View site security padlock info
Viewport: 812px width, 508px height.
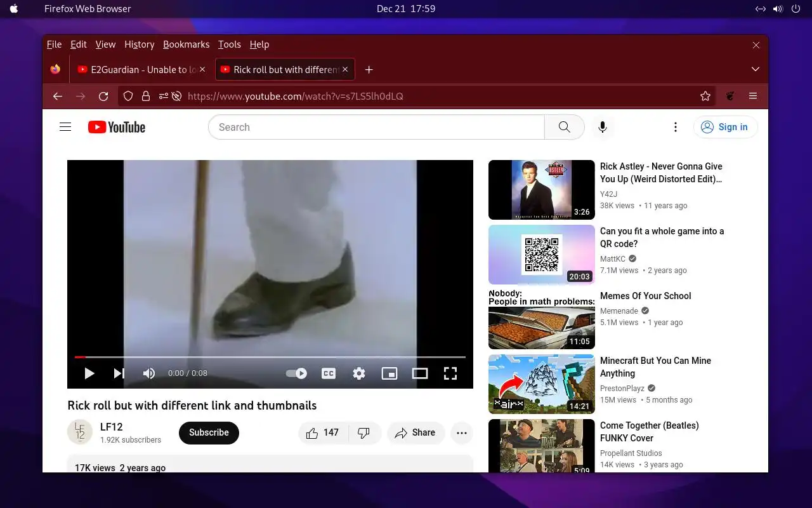146,96
